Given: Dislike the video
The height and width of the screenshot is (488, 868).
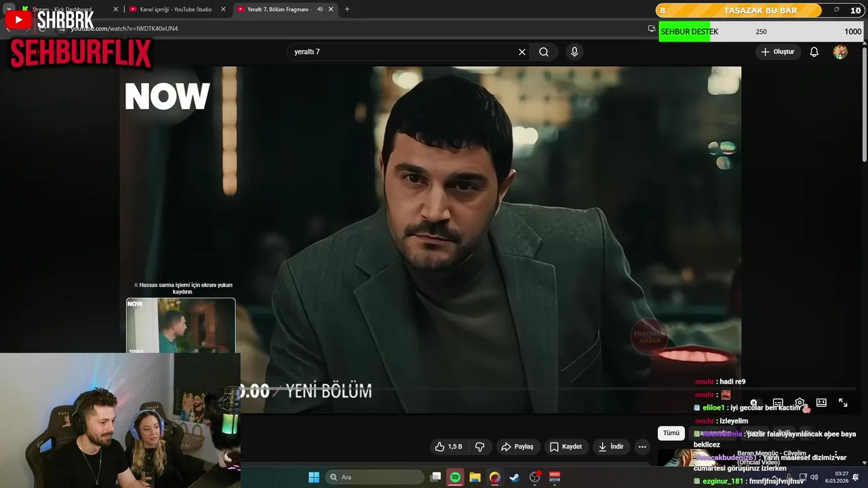Looking at the screenshot, I should 480,447.
